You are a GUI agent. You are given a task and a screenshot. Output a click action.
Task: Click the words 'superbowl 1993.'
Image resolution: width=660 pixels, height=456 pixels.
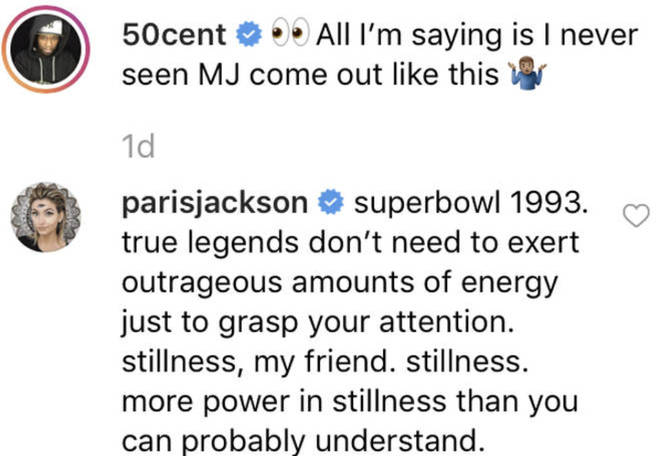(471, 203)
